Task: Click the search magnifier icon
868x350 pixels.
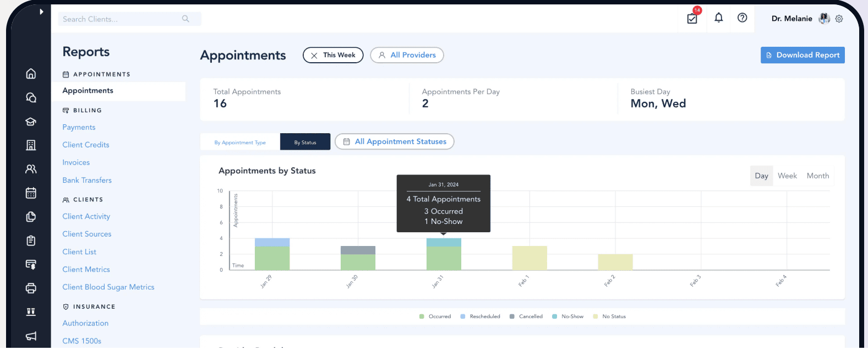Action: point(185,19)
